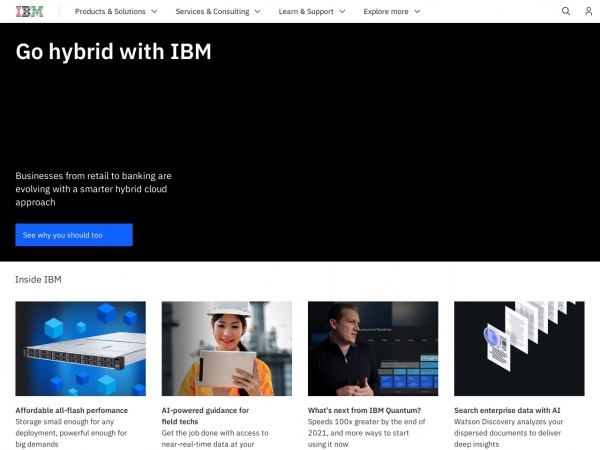Expand the Learn & Support chevron
This screenshot has height=450, width=600.
pyautogui.click(x=342, y=11)
